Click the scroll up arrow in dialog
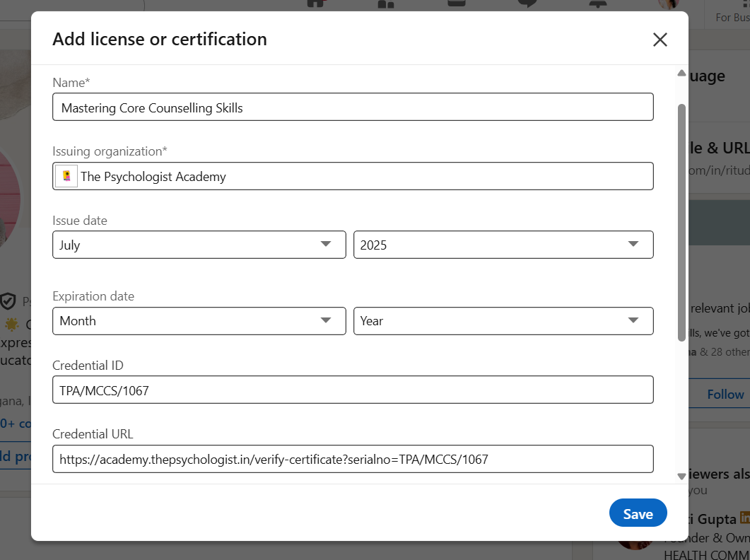 pos(681,73)
